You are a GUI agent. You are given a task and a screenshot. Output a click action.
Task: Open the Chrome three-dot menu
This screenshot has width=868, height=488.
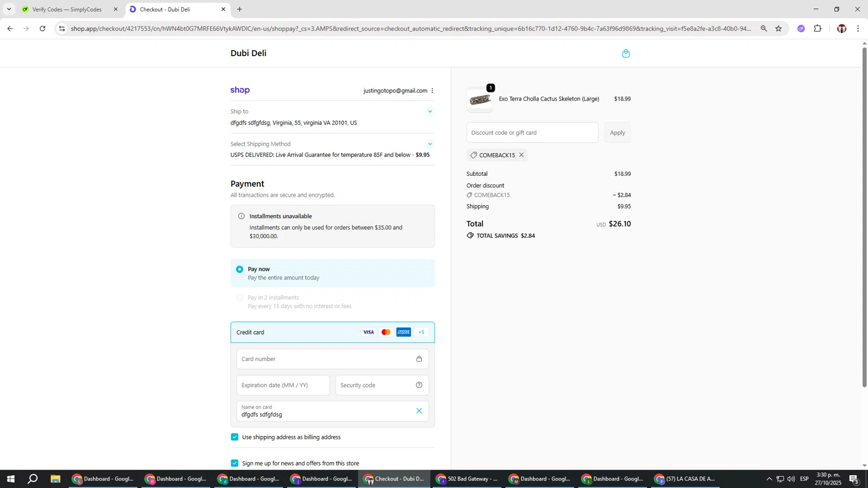coord(858,28)
